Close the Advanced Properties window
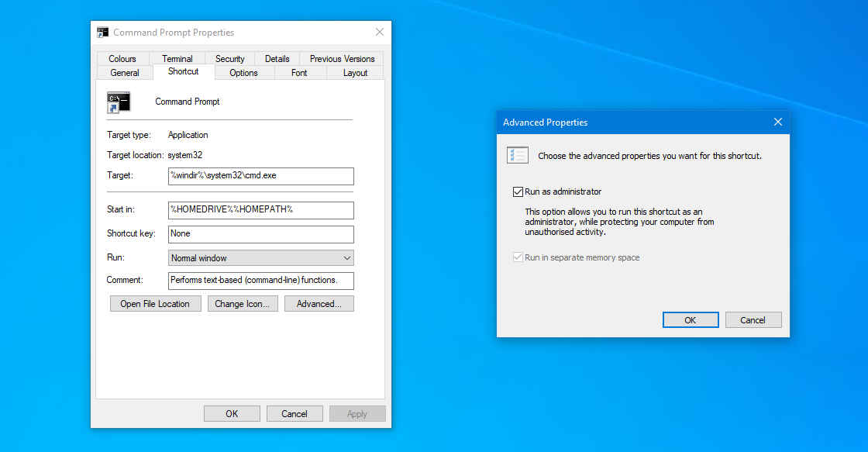The width and height of the screenshot is (868, 452). pyautogui.click(x=778, y=122)
